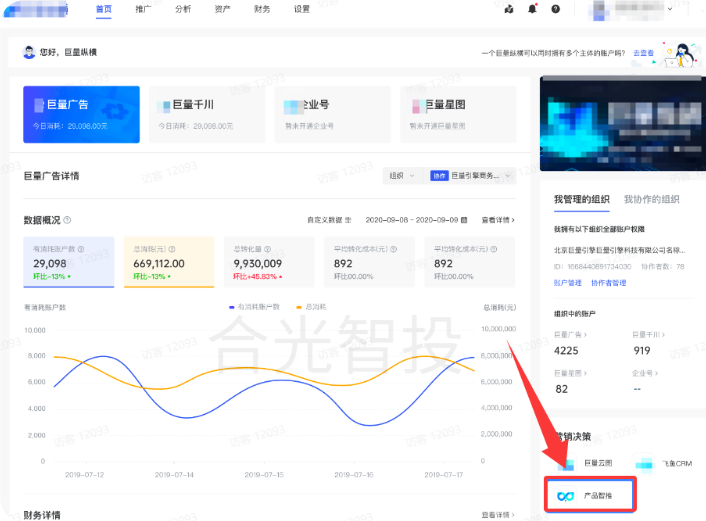Click the help question mark icon in header
The width and height of the screenshot is (706, 521).
(556, 9)
